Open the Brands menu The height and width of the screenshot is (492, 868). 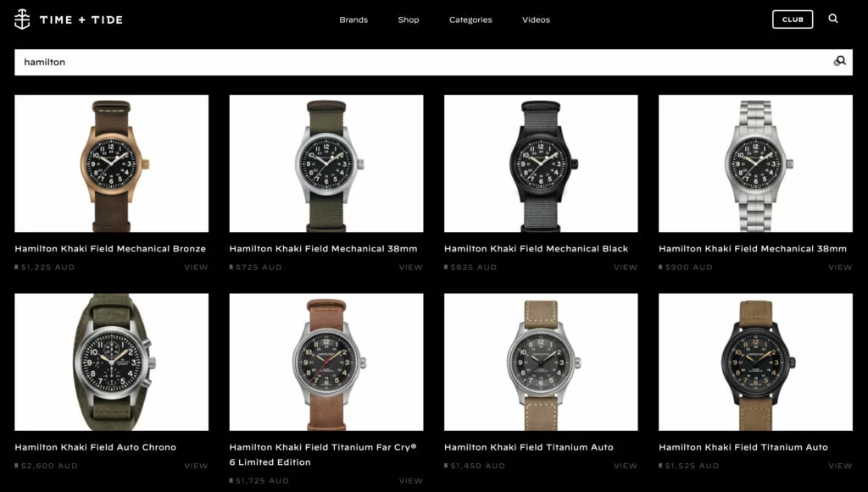353,19
